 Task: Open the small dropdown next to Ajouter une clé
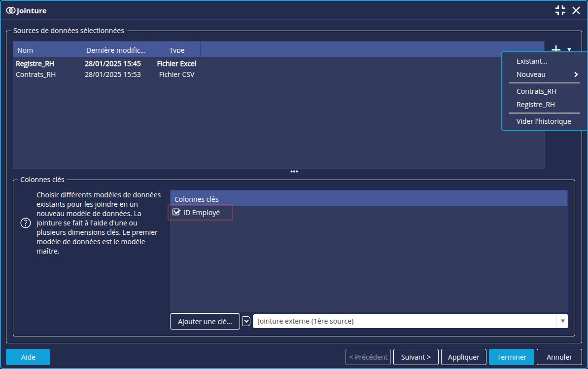[x=246, y=321]
